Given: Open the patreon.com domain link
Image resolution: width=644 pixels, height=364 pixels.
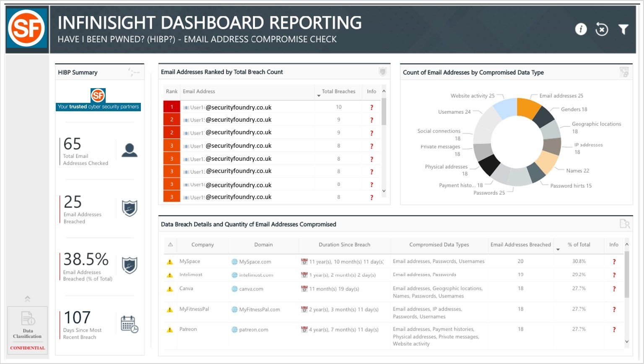Looking at the screenshot, I should [254, 330].
